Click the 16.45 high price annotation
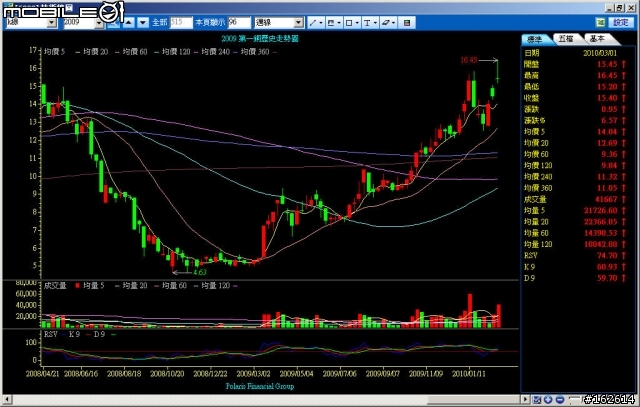Viewport: 640px width, 407px height. click(469, 60)
